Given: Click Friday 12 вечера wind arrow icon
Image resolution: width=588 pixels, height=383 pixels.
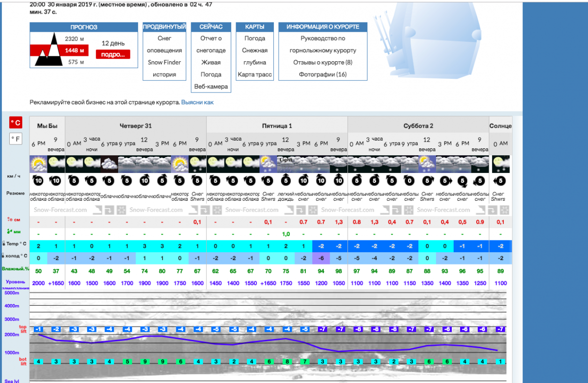Looking at the screenshot, I should point(286,181).
